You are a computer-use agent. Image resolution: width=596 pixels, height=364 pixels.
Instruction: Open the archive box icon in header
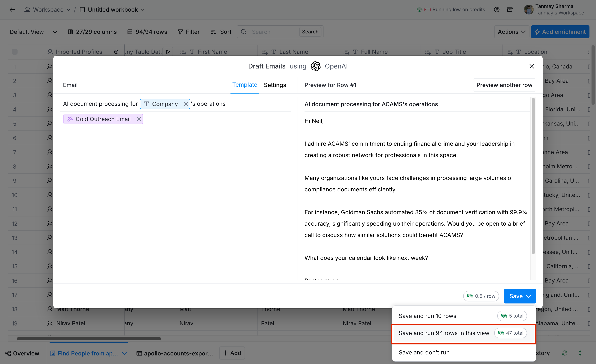(x=510, y=10)
